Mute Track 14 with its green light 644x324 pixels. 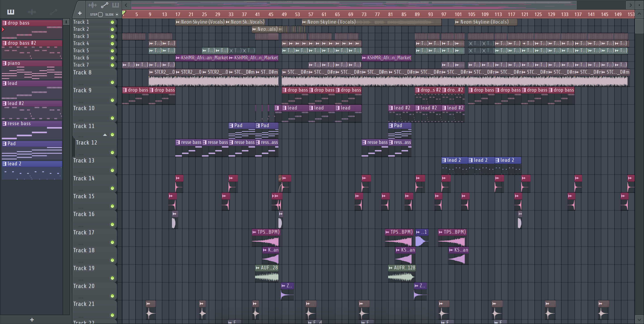(112, 188)
